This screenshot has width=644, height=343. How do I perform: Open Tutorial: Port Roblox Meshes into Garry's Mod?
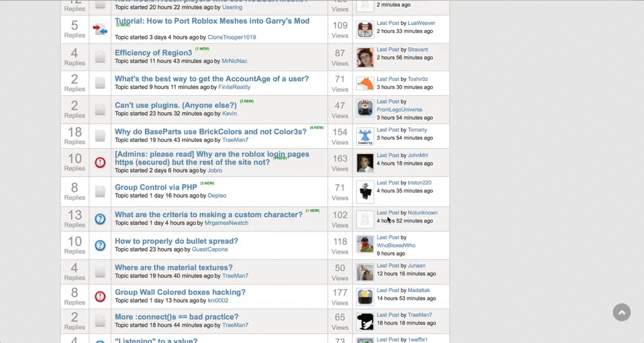(x=212, y=21)
